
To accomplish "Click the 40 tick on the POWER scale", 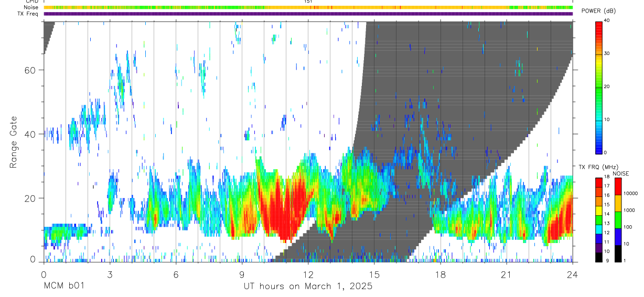I will click(608, 21).
